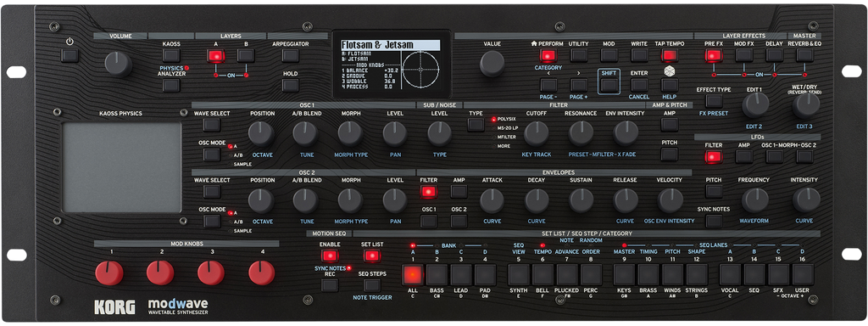Push the Enter button
This screenshot has height=326, width=868.
click(639, 85)
